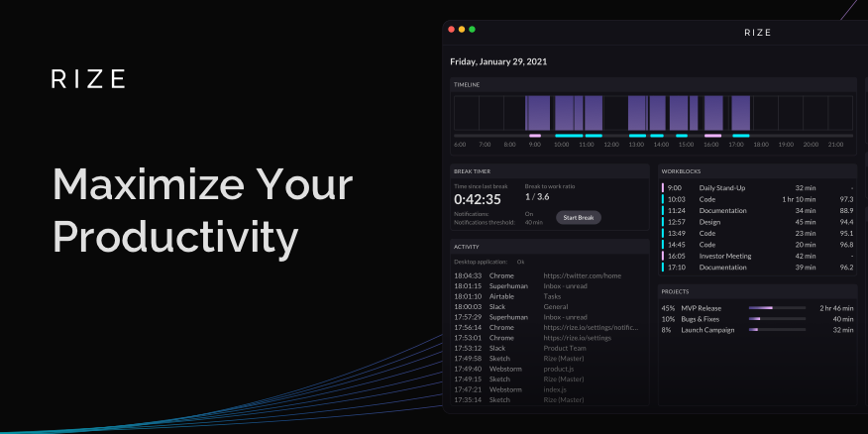This screenshot has height=434, width=868.
Task: Click the yellow minimize window button
Action: pyautogui.click(x=462, y=30)
